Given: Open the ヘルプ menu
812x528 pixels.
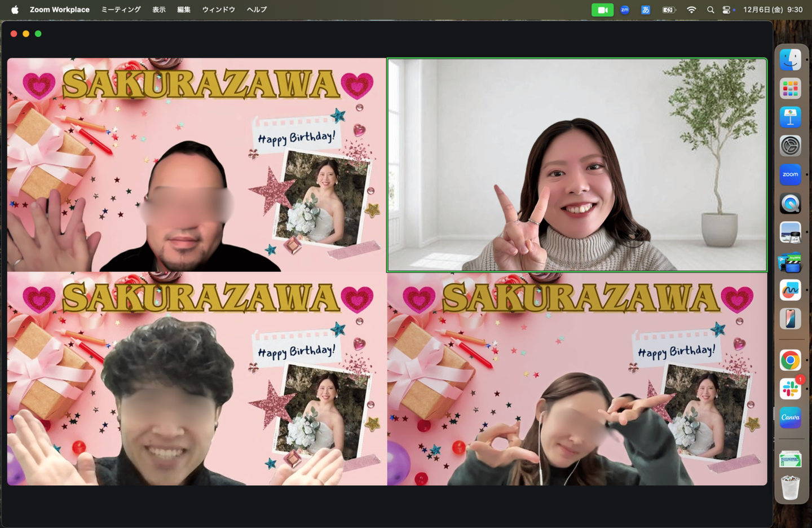Looking at the screenshot, I should [257, 10].
